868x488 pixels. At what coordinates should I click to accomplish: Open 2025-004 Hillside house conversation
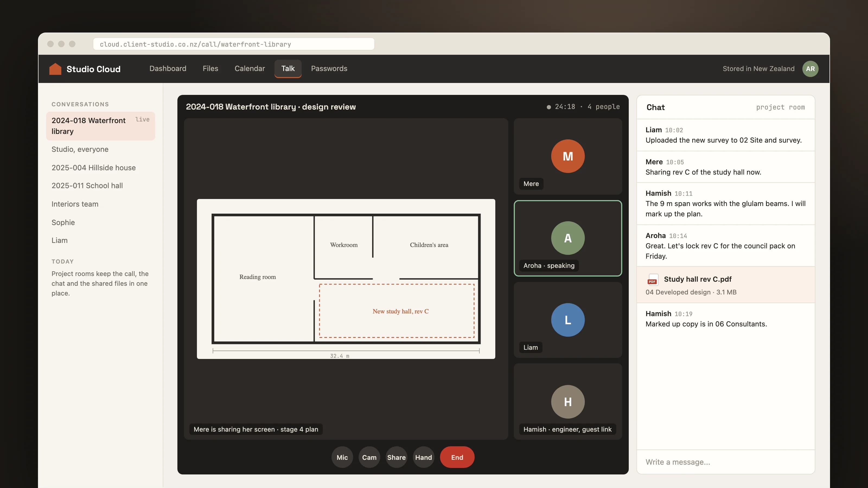(x=100, y=168)
